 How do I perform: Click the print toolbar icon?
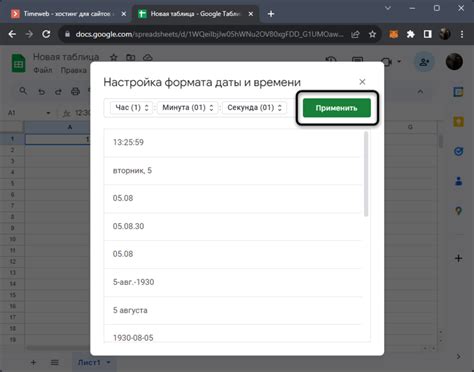point(75,91)
